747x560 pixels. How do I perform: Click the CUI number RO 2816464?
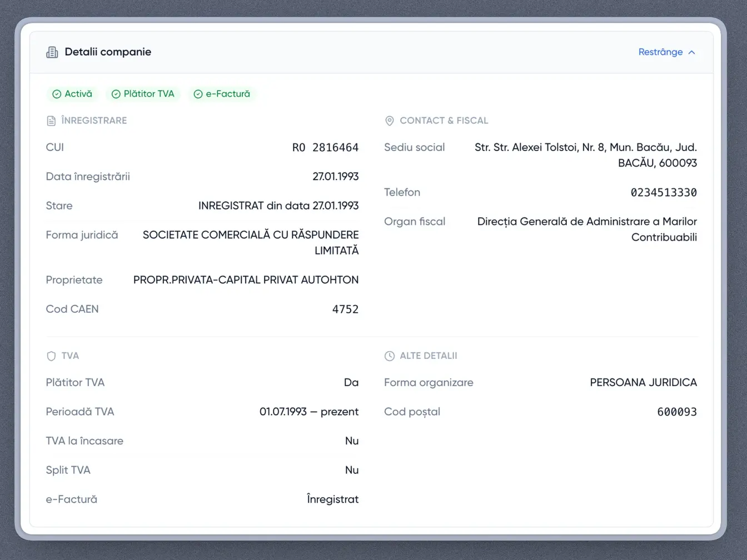tap(325, 148)
